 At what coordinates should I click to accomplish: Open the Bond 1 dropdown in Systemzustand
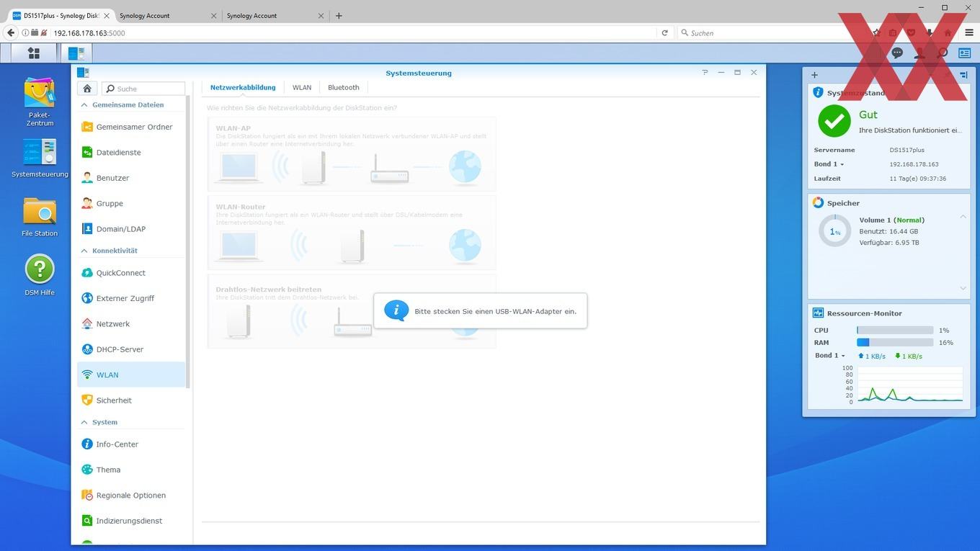[x=829, y=164]
